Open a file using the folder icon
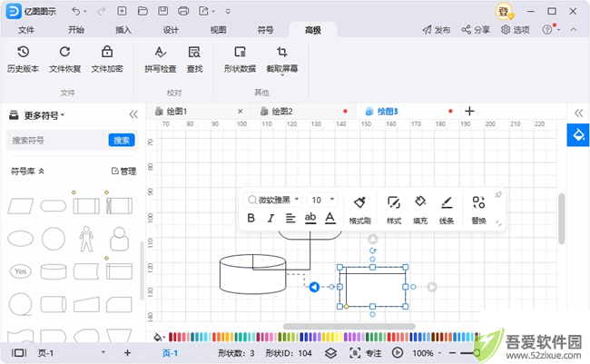 pyautogui.click(x=143, y=11)
